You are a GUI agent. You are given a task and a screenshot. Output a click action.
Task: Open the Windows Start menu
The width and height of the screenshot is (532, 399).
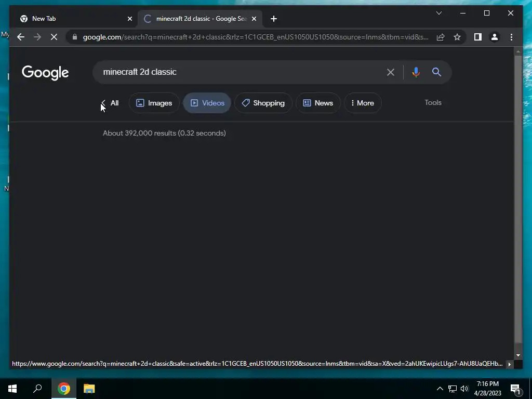click(12, 389)
